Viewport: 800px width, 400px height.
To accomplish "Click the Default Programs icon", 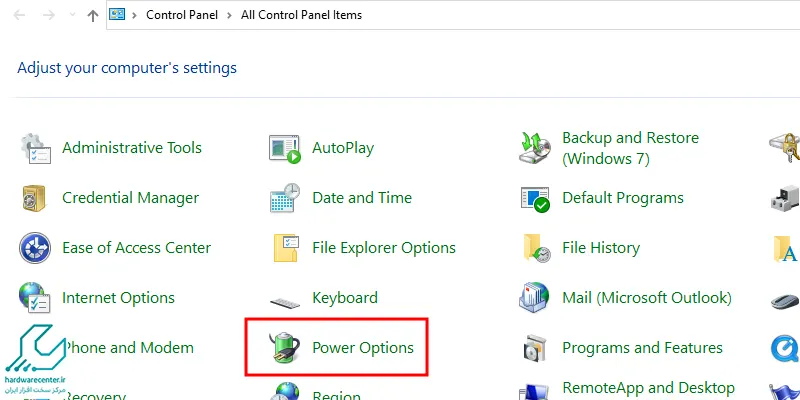I will point(535,199).
